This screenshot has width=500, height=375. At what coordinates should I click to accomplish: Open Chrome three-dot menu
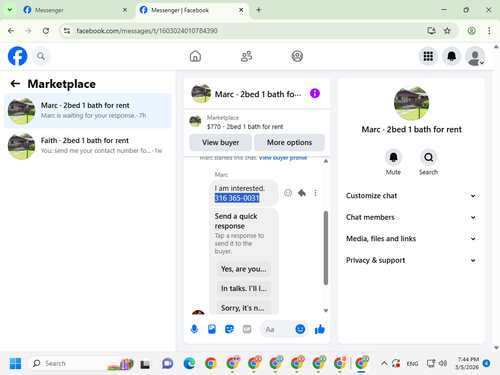tap(489, 31)
